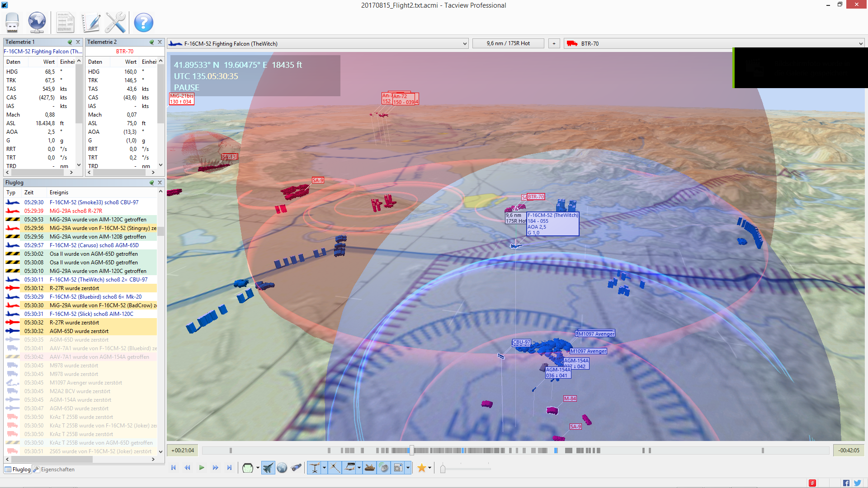Click the notepad with pen icon
The height and width of the screenshot is (488, 868).
[91, 23]
